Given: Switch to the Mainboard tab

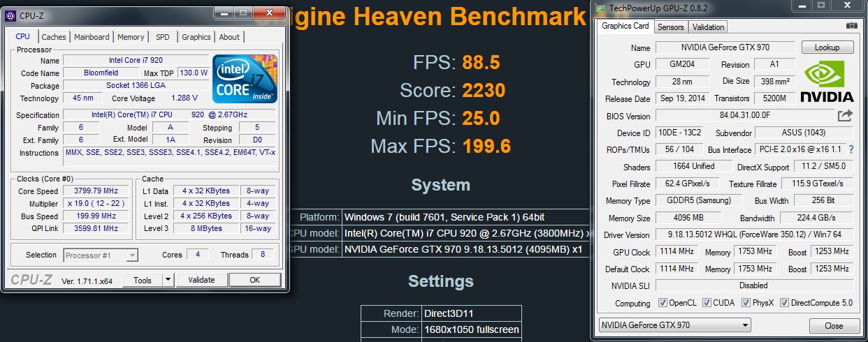Looking at the screenshot, I should 92,37.
